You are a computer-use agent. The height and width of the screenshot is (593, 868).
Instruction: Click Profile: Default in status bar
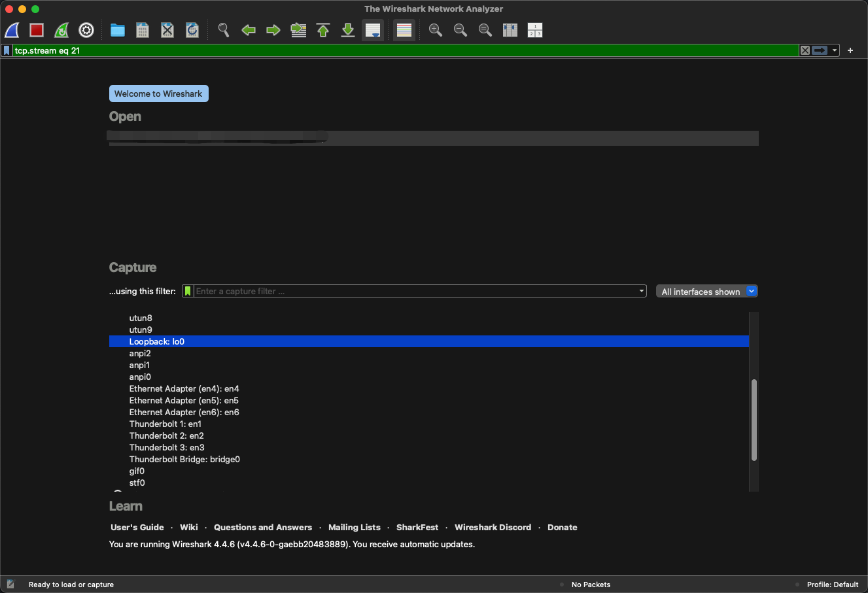click(833, 585)
